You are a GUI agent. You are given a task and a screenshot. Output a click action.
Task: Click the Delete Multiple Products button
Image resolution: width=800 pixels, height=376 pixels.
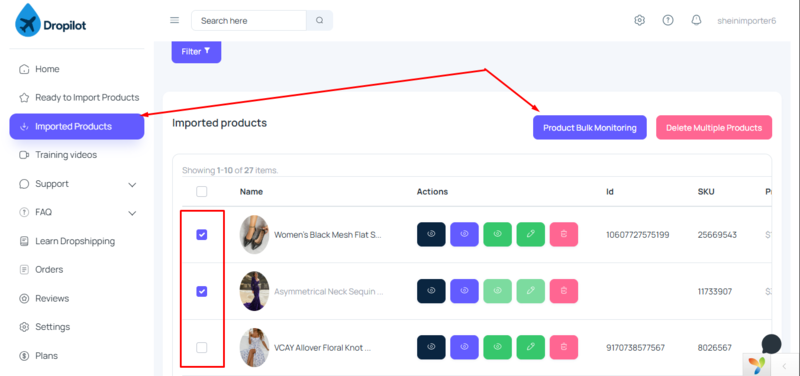(x=714, y=128)
